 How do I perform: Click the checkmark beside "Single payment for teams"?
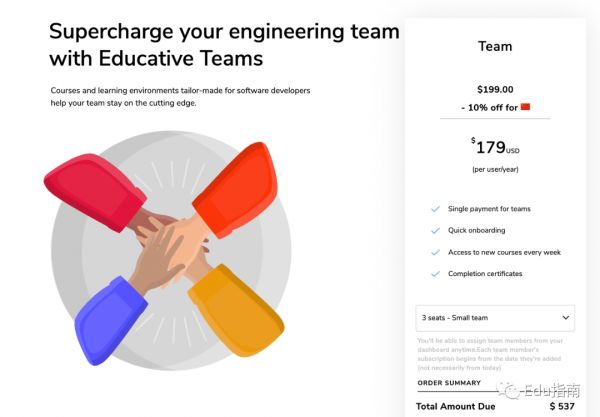pyautogui.click(x=435, y=209)
